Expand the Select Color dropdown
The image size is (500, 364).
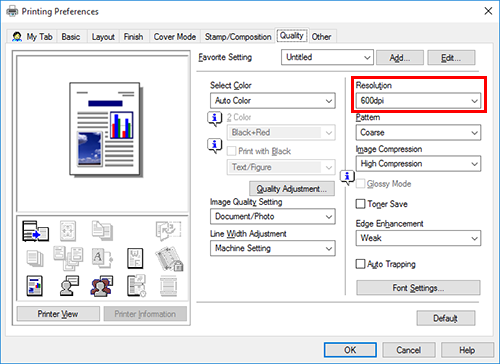tap(273, 101)
